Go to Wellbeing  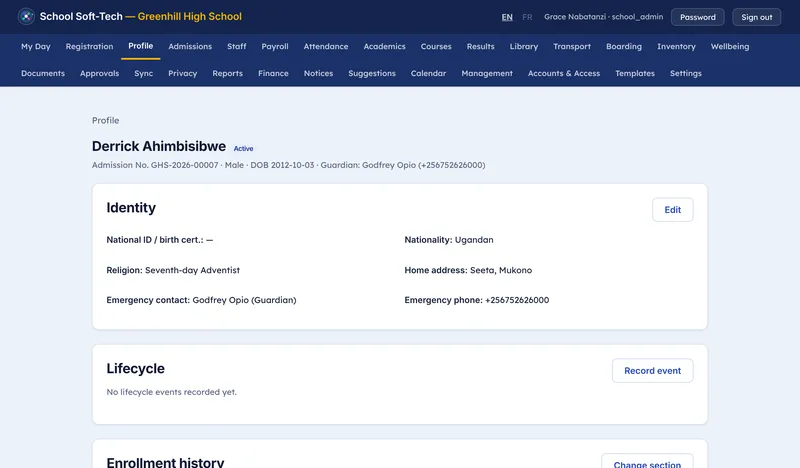730,46
